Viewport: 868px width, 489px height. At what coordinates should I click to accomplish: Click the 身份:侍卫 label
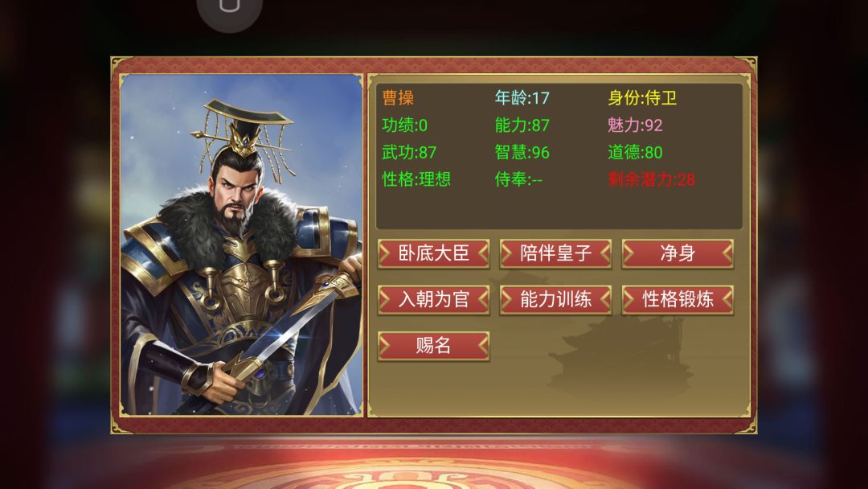(642, 98)
